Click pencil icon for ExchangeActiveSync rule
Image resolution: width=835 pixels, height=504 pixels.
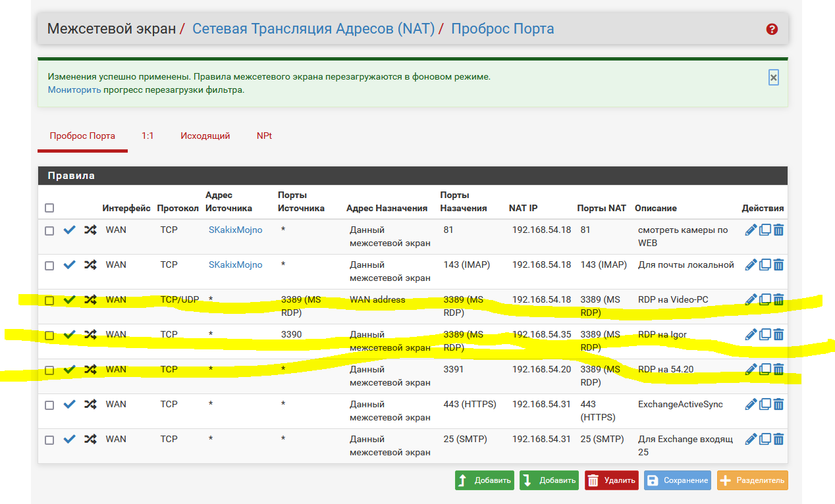pos(751,404)
